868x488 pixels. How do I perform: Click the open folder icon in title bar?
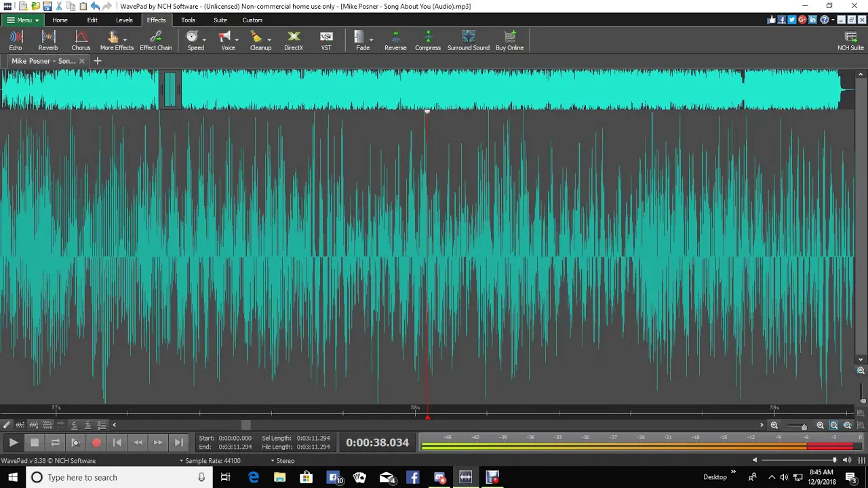coord(35,6)
